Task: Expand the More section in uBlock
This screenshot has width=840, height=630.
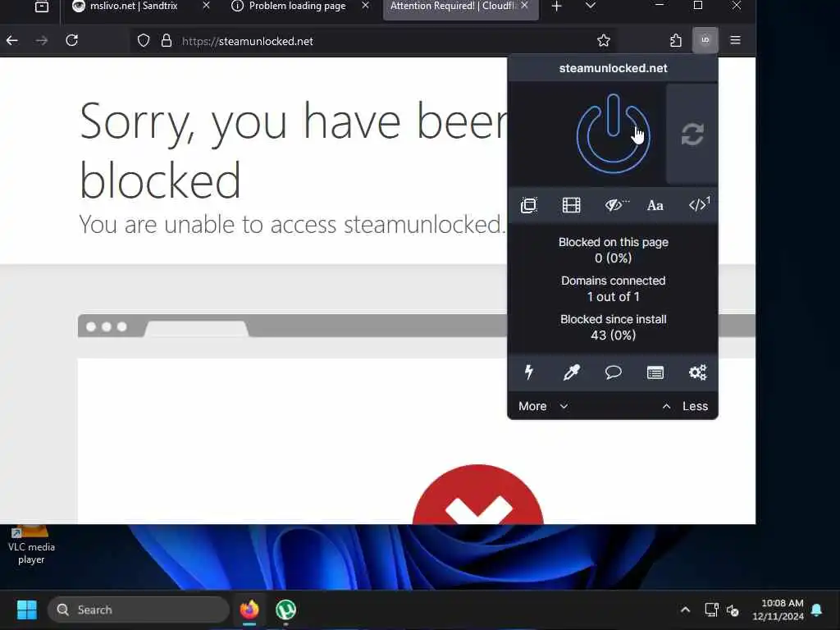Action: click(x=543, y=406)
